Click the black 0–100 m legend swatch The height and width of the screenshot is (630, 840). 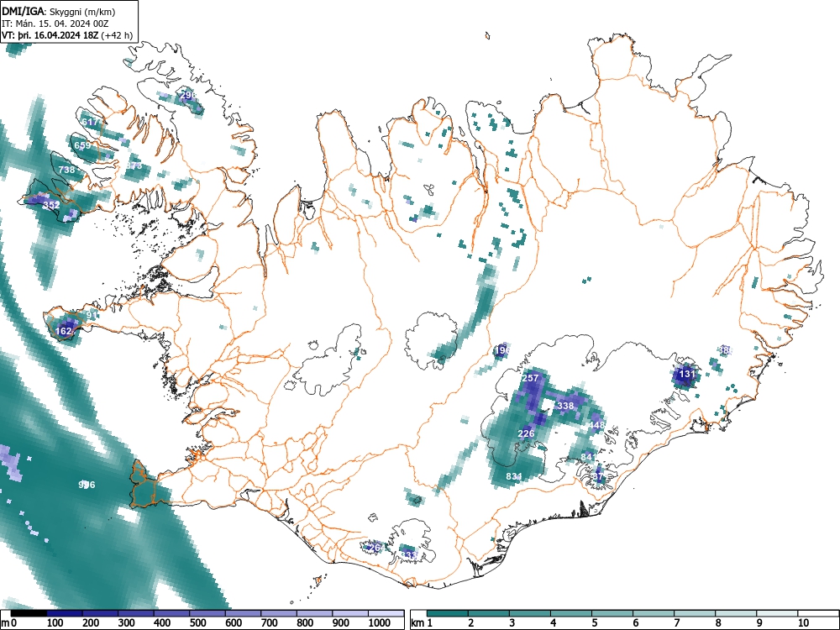coord(29,613)
